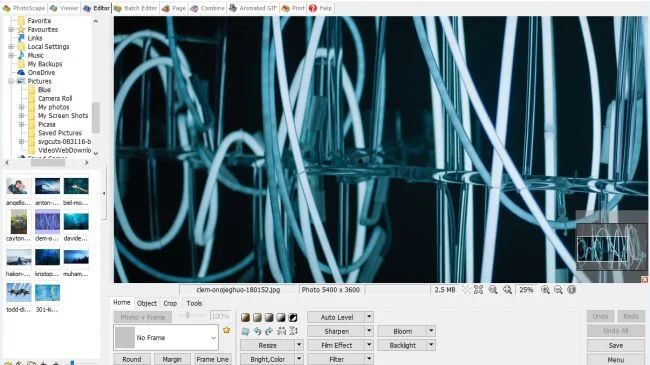Zoom in using magnifier plus icon
The height and width of the screenshot is (365, 650).
tap(546, 290)
